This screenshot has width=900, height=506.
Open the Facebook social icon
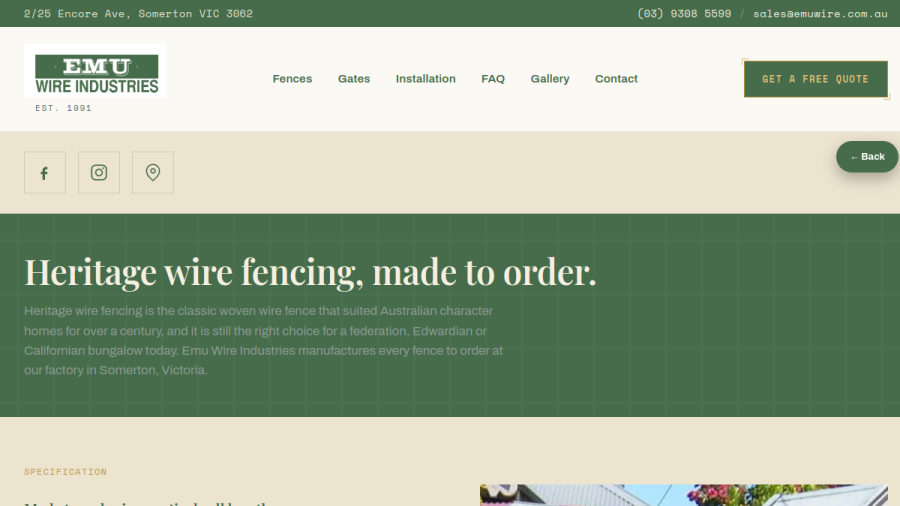click(x=45, y=173)
